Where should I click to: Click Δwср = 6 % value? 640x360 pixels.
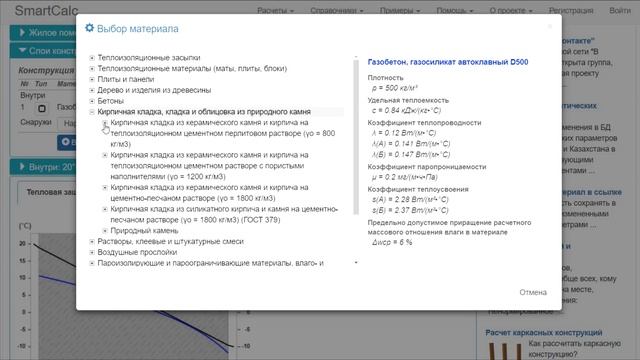[392, 242]
